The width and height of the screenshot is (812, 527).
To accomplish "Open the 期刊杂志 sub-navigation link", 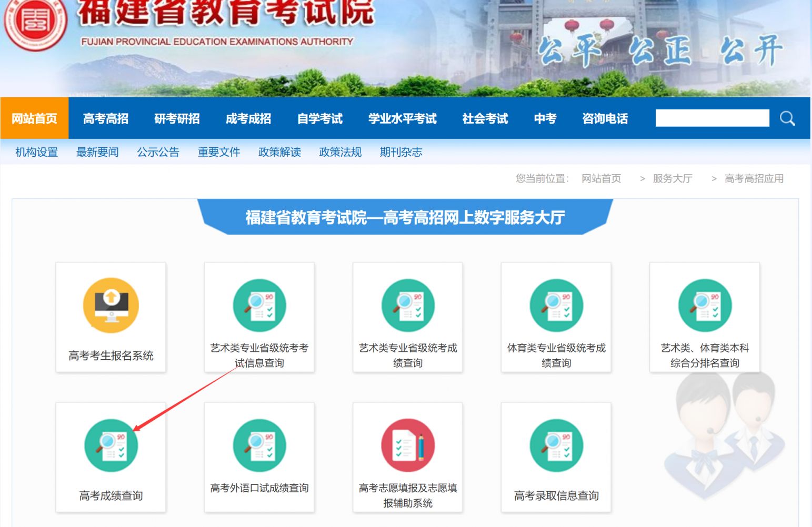I will coord(401,152).
